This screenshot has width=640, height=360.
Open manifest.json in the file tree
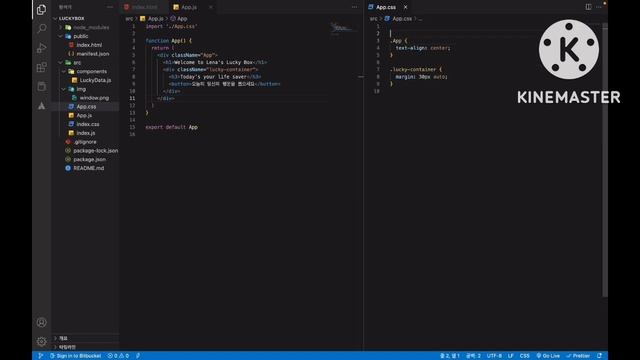tap(93, 54)
